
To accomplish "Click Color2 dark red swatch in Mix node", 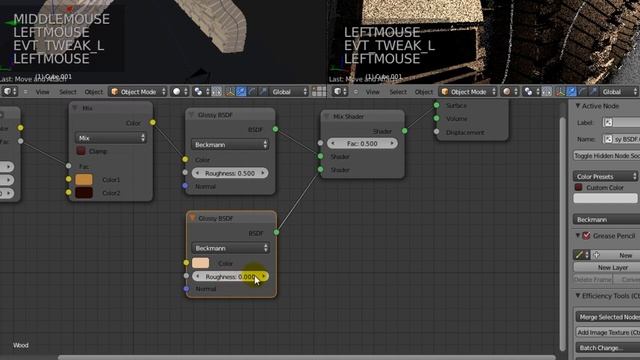I will pyautogui.click(x=84, y=193).
